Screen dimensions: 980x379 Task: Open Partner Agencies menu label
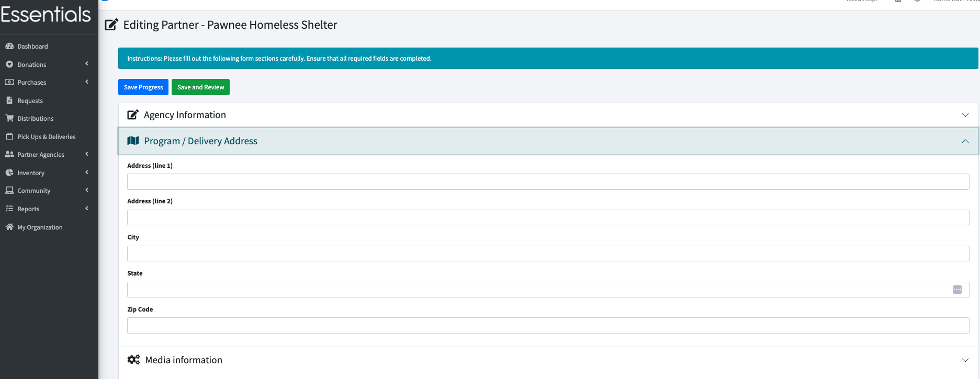(x=41, y=155)
